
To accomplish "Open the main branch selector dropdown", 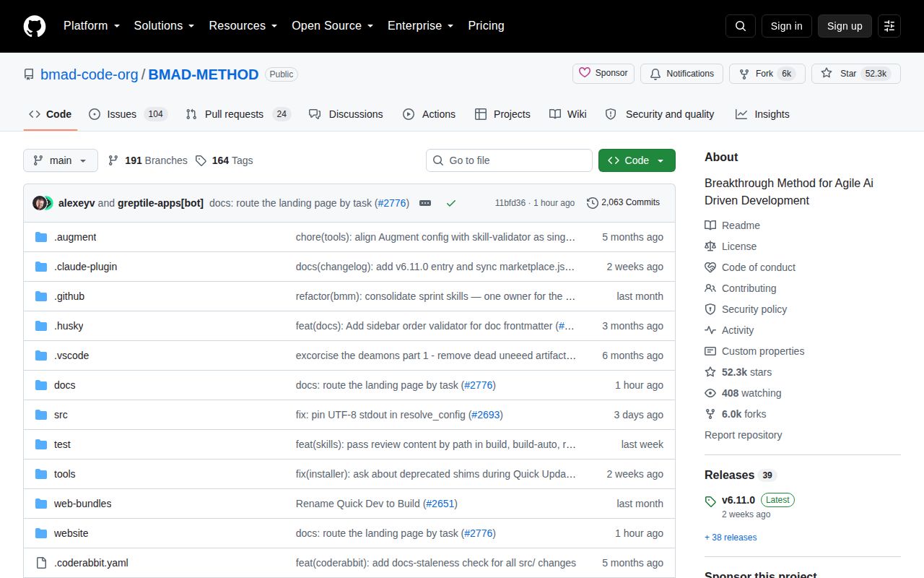I will (61, 160).
